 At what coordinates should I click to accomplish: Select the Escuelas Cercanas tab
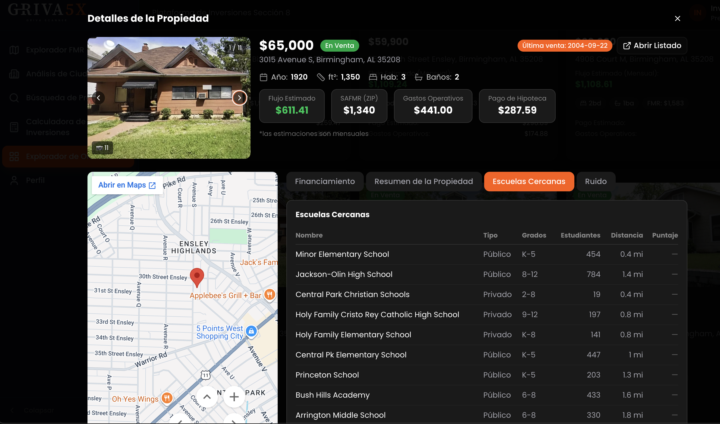529,181
